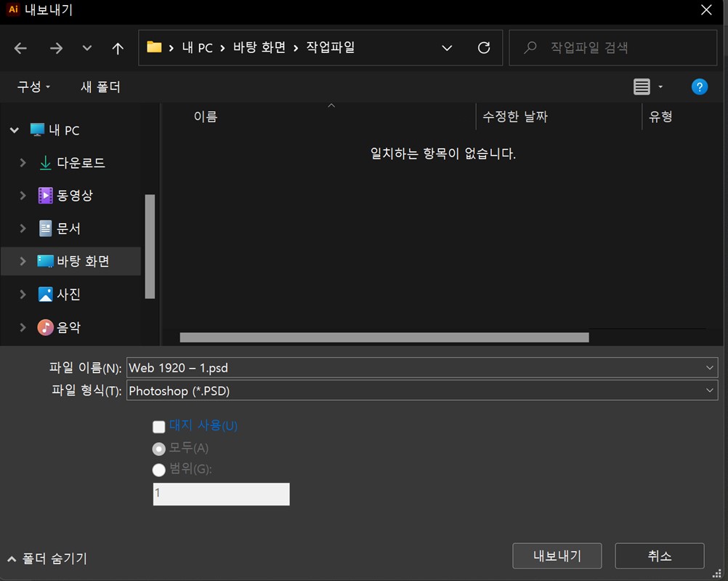This screenshot has width=728, height=581.
Task: Enable the 대지 사용 checkbox
Action: [159, 427]
